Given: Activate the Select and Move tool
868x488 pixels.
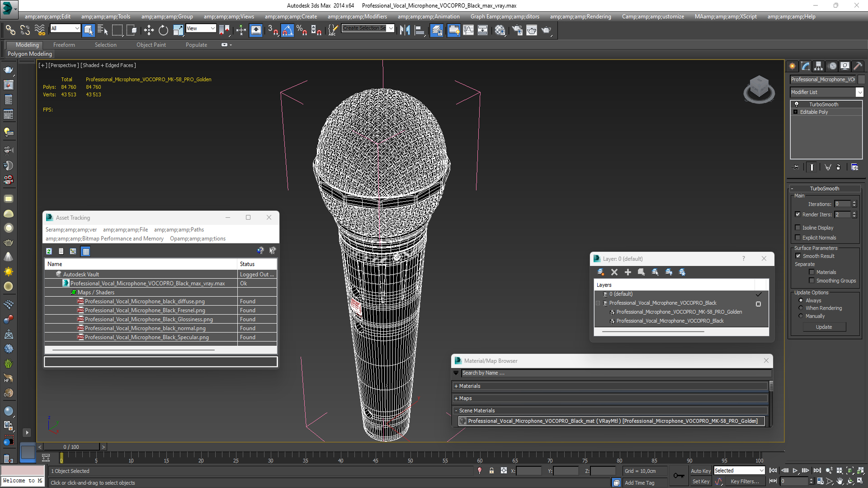Looking at the screenshot, I should coord(148,30).
